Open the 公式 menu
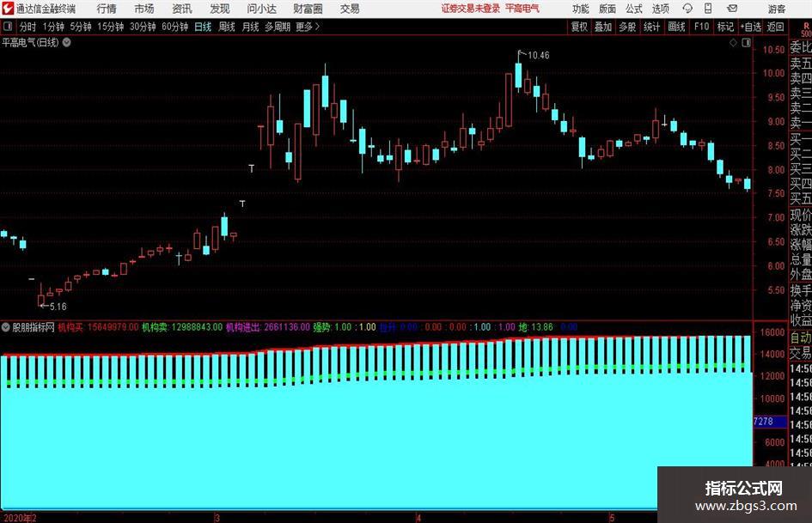Viewport: 812px width, 523px height. pyautogui.click(x=634, y=9)
